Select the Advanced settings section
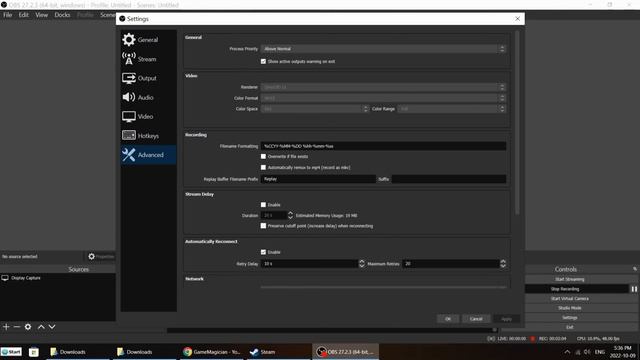640x360 pixels. [149, 155]
